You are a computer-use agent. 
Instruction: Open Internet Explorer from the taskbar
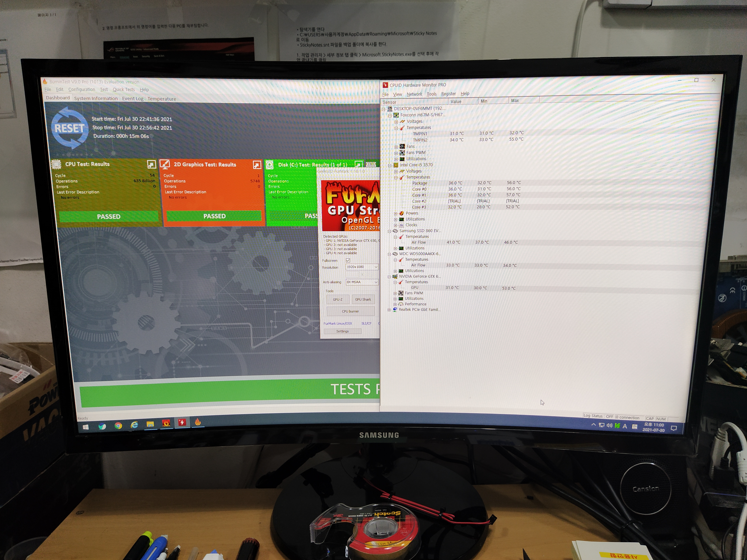[134, 425]
